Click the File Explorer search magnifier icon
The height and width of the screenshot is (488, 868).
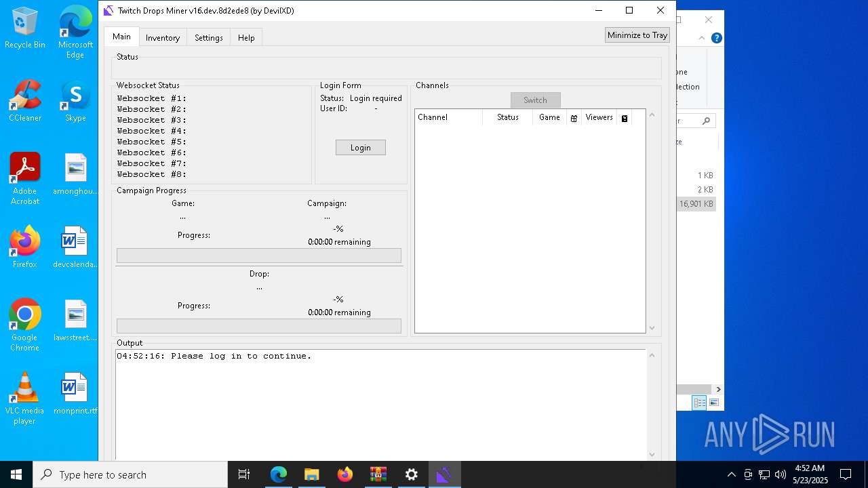pyautogui.click(x=707, y=121)
